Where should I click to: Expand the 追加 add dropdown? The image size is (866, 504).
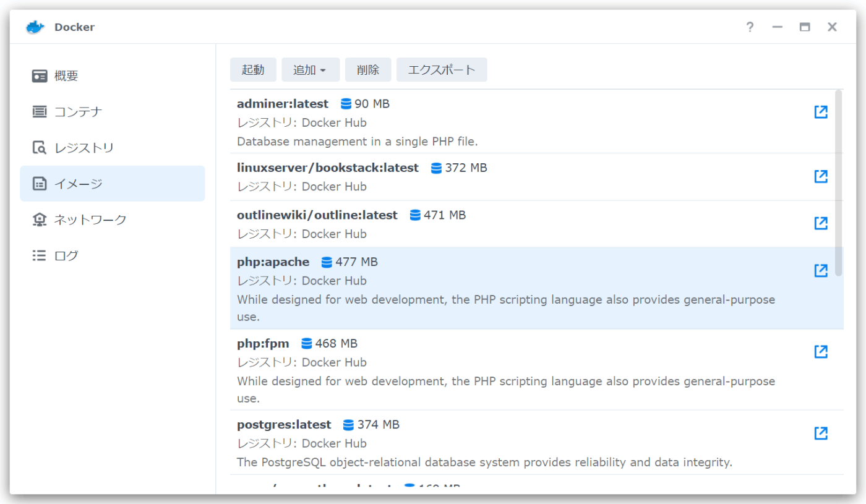coord(311,70)
